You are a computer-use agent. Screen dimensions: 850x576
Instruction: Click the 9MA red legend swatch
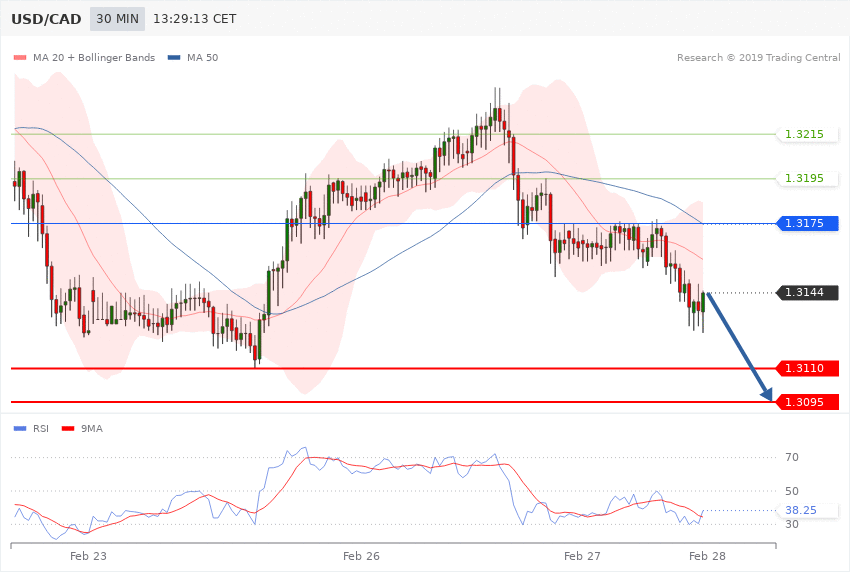pyautogui.click(x=68, y=429)
